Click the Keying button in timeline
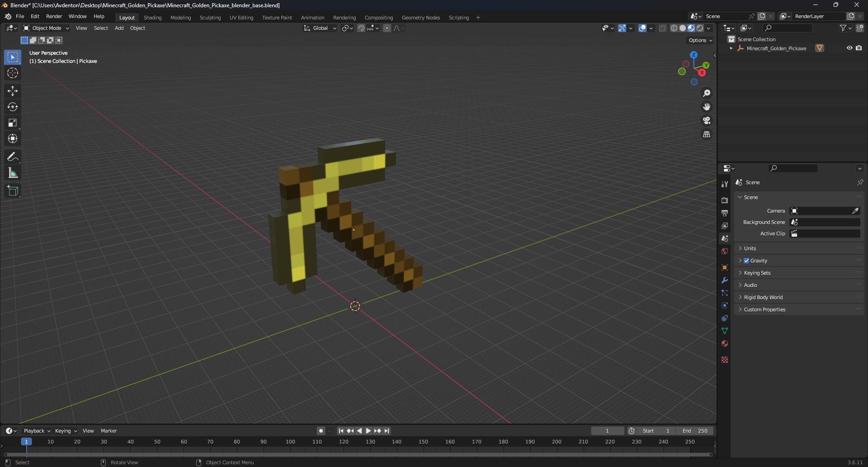The height and width of the screenshot is (467, 868). (66, 431)
